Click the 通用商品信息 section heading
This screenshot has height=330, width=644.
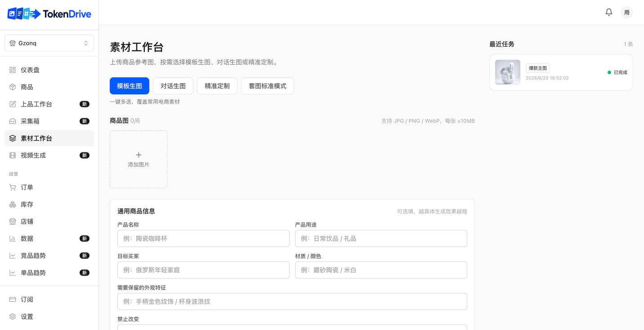136,211
